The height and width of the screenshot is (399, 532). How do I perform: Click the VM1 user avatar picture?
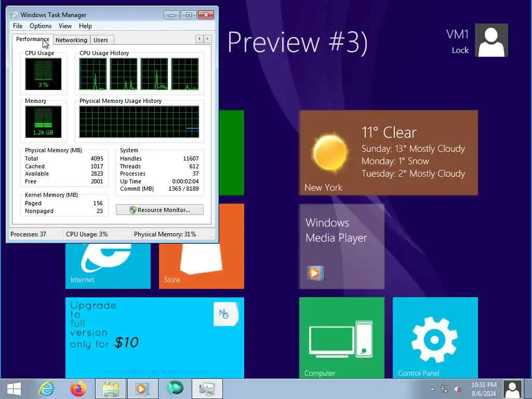coord(491,40)
